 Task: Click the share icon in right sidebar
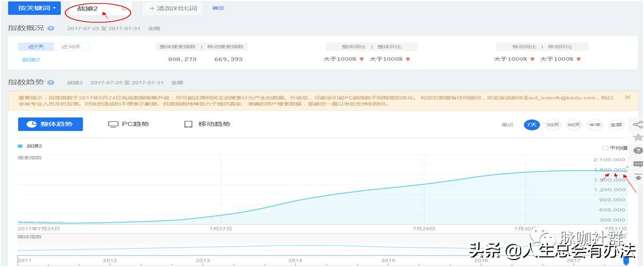pyautogui.click(x=638, y=125)
